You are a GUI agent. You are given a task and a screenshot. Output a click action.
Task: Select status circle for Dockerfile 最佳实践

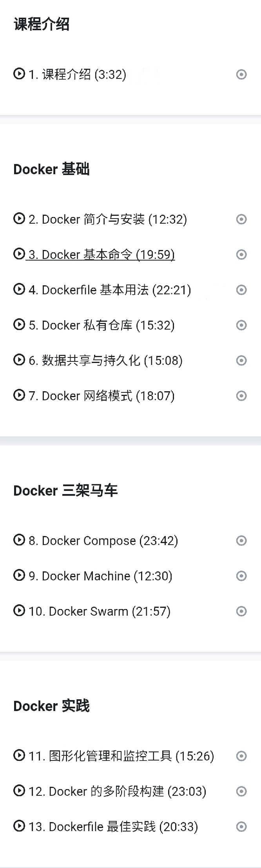pyautogui.click(x=241, y=827)
